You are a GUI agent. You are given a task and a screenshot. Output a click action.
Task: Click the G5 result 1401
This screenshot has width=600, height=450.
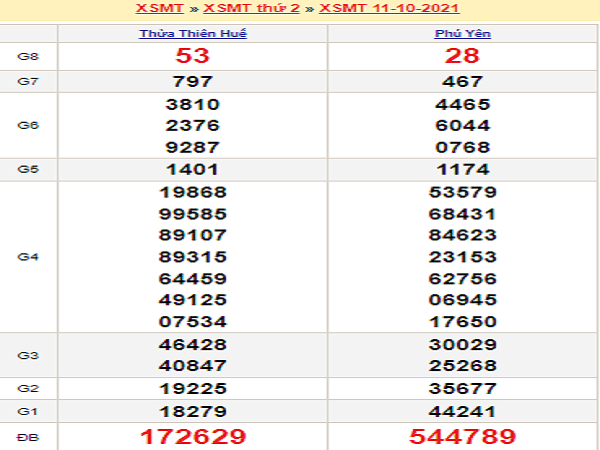coord(192,170)
